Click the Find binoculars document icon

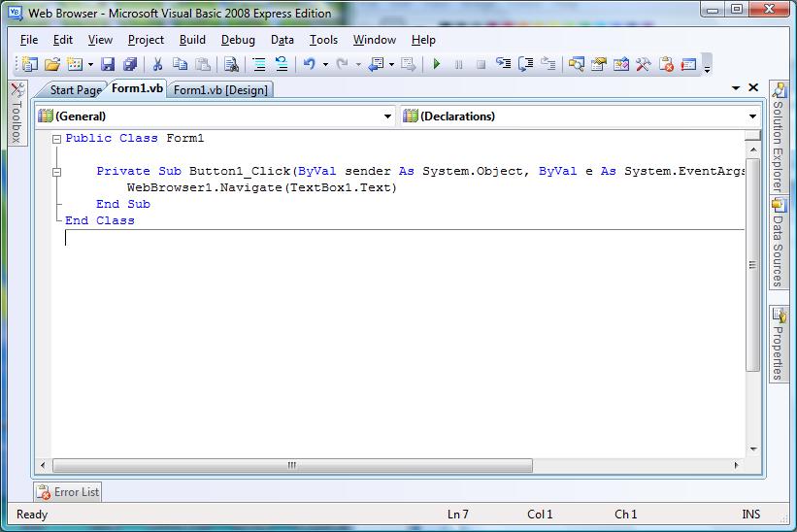click(x=231, y=64)
